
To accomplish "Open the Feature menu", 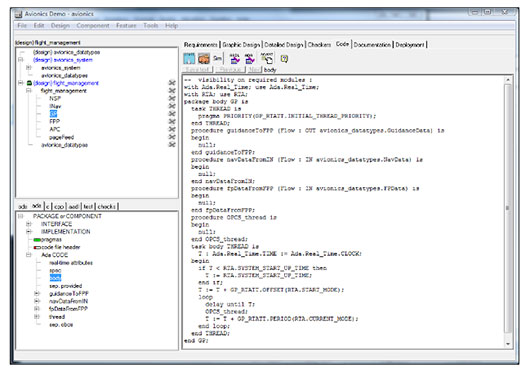I will pyautogui.click(x=126, y=26).
